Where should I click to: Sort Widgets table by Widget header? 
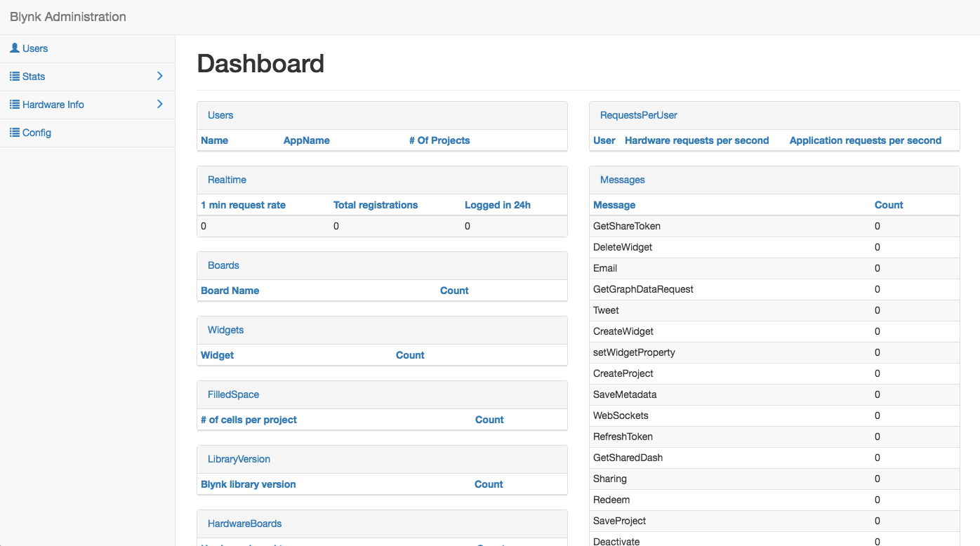[x=217, y=355]
